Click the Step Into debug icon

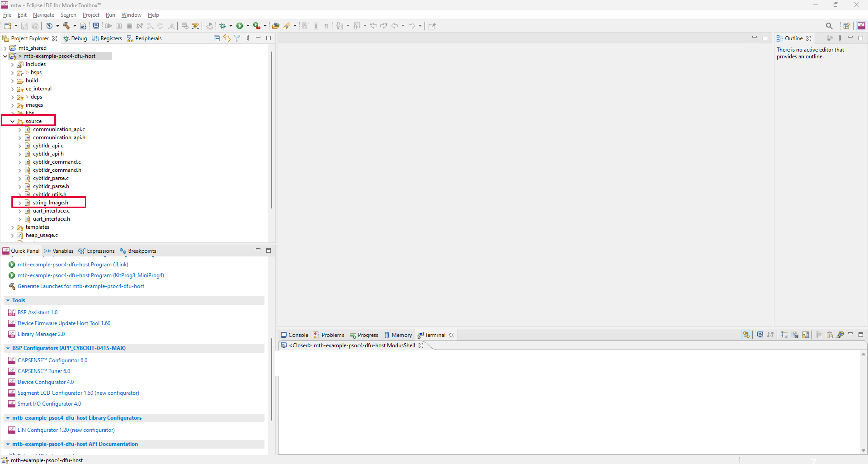150,26
